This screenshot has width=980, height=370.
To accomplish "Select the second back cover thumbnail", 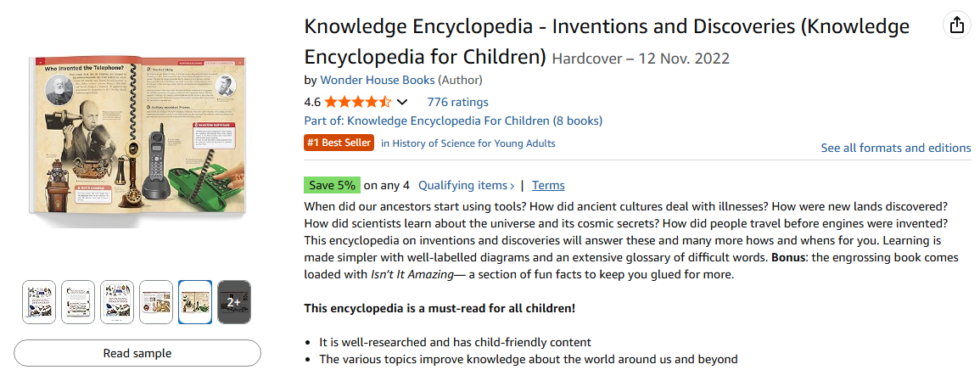I will (x=78, y=301).
